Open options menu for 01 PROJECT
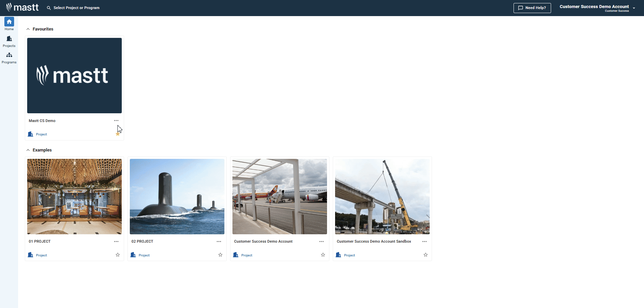 [x=116, y=242]
